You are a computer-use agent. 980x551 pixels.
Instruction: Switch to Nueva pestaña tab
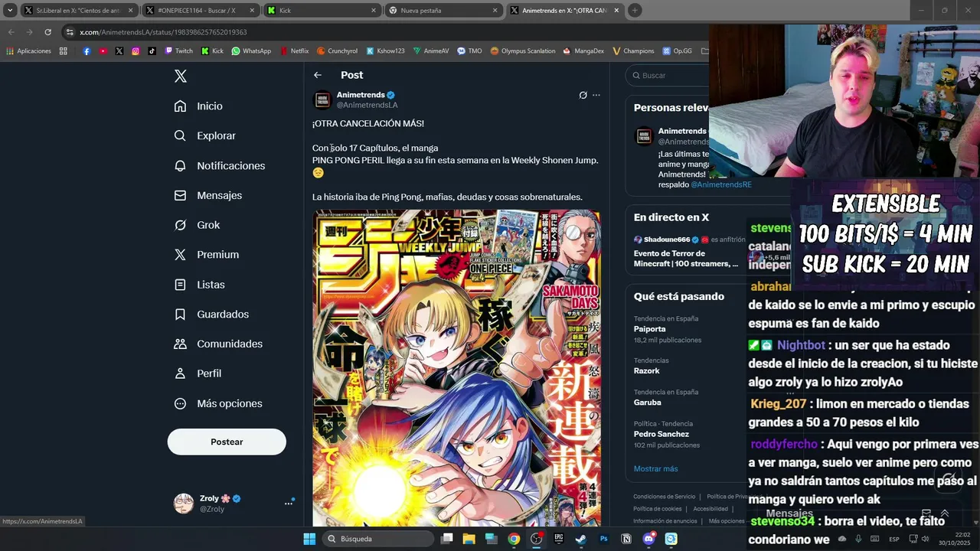[443, 11]
